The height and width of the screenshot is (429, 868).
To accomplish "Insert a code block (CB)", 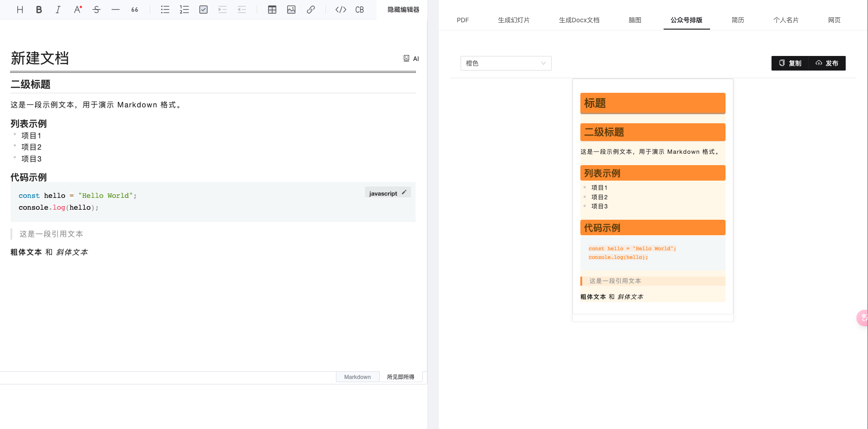I will (360, 10).
